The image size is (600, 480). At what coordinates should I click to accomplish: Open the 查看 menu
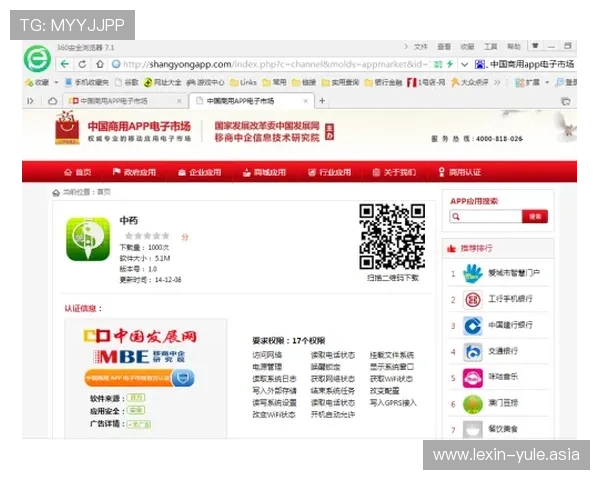(x=444, y=47)
